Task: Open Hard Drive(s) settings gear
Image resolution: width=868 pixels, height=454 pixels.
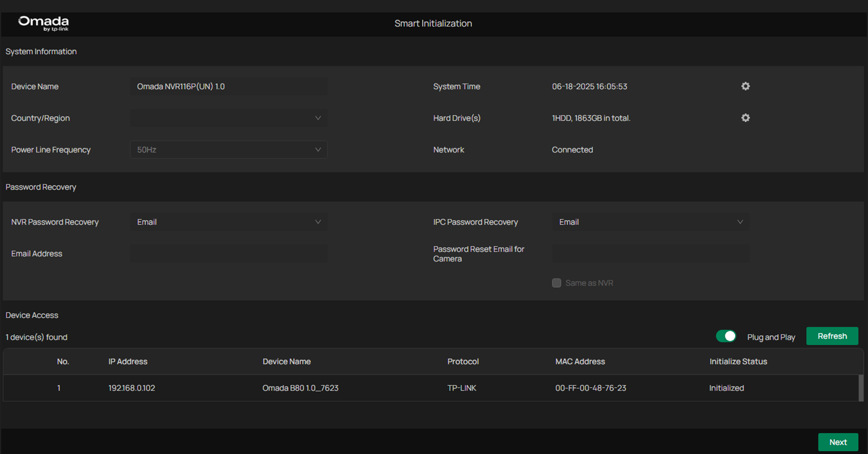Action: point(745,118)
